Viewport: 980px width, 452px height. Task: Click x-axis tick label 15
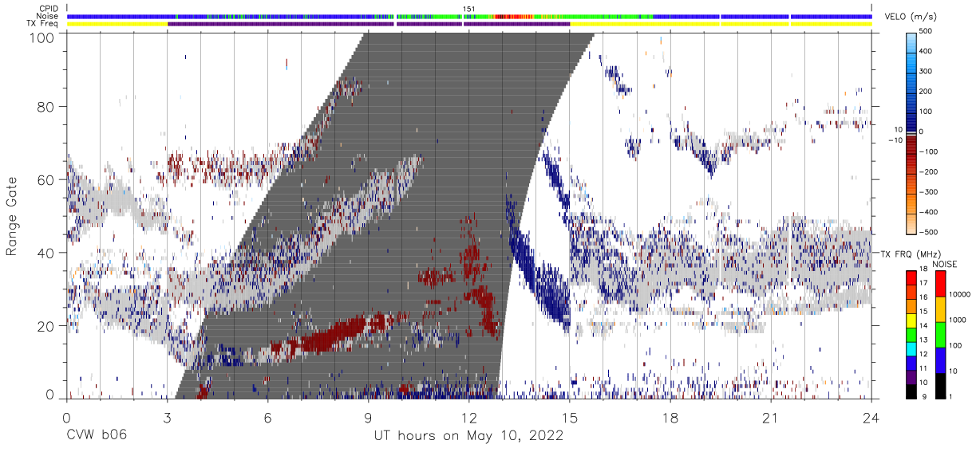(x=569, y=418)
